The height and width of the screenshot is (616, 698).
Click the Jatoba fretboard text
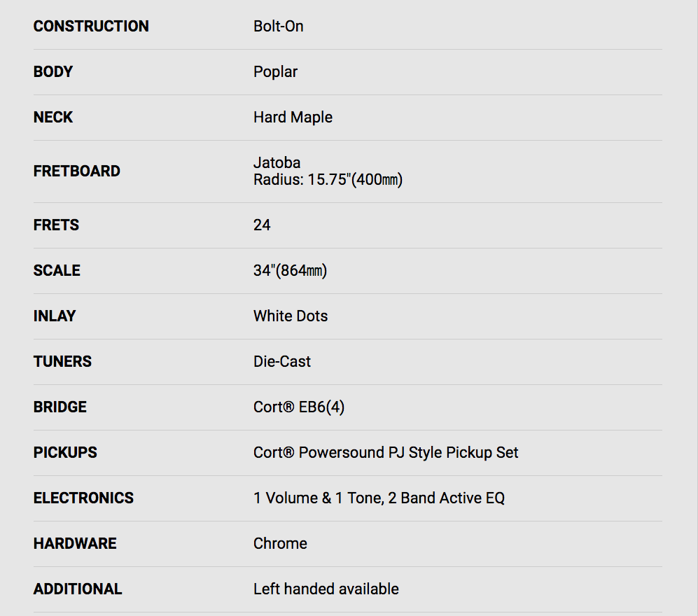[277, 162]
